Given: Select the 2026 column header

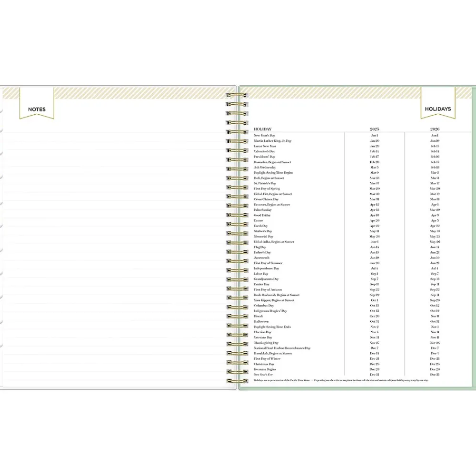Looking at the screenshot, I should 435,129.
